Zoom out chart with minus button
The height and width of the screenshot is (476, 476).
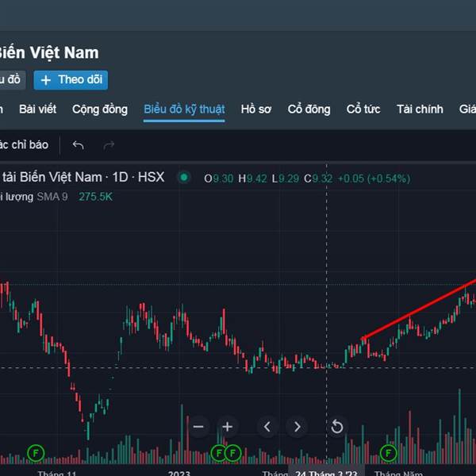(198, 427)
